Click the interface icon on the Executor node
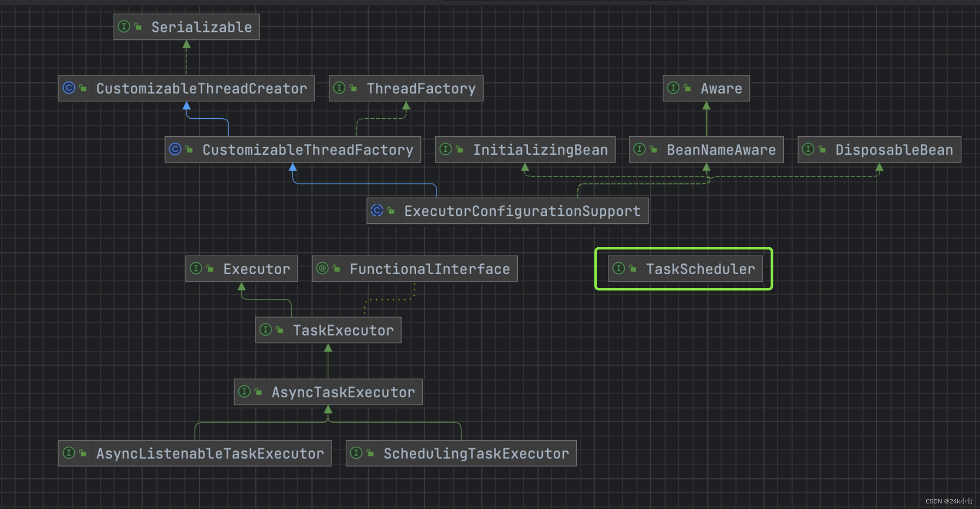 pyautogui.click(x=196, y=269)
